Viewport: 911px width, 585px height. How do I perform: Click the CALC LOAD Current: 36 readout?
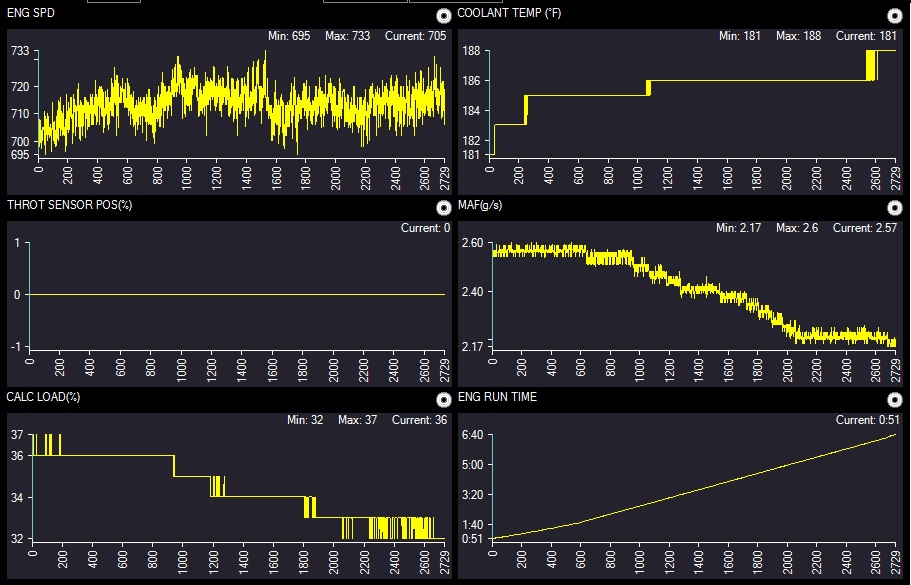click(x=418, y=420)
